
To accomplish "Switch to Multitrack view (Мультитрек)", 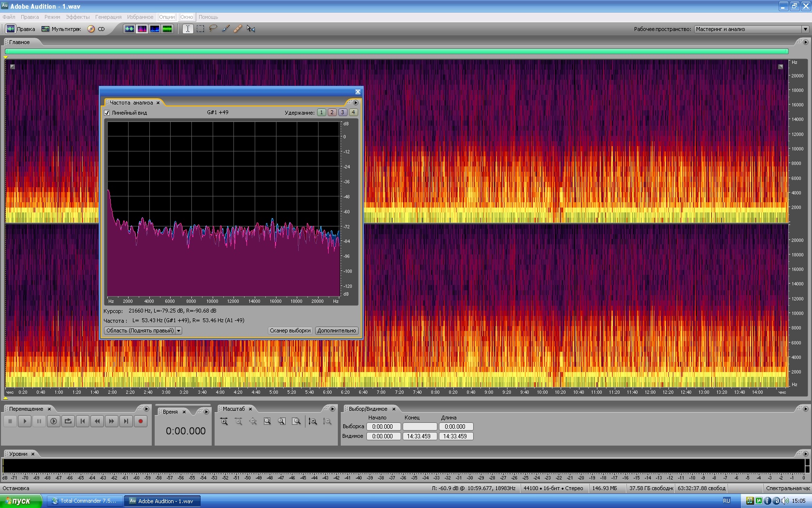I will coord(61,29).
